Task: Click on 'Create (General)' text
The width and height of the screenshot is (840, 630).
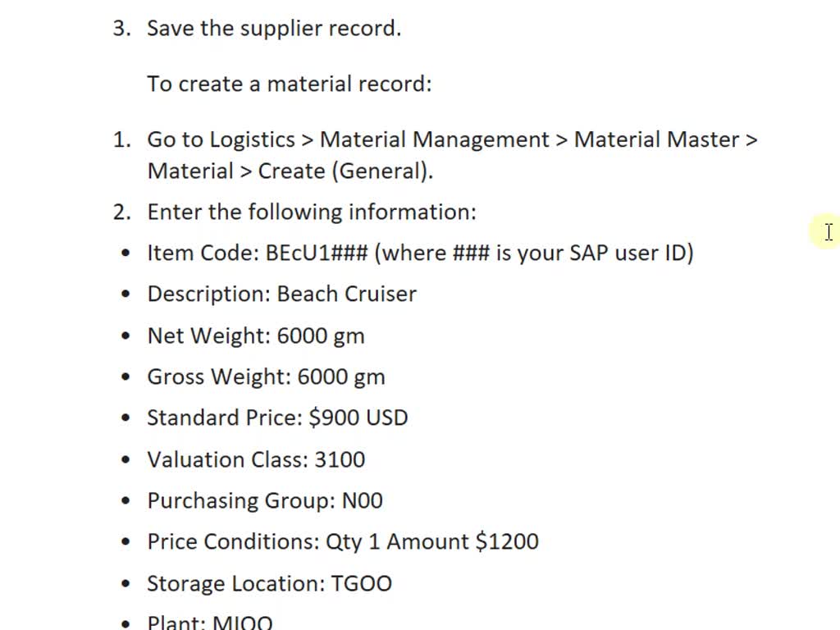Action: [345, 171]
